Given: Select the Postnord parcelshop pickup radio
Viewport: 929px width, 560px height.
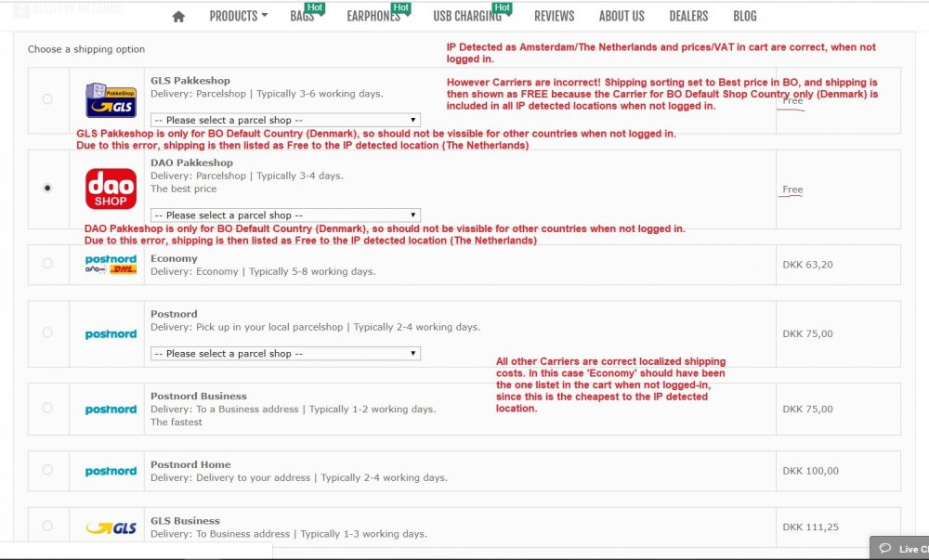Looking at the screenshot, I should (47, 332).
